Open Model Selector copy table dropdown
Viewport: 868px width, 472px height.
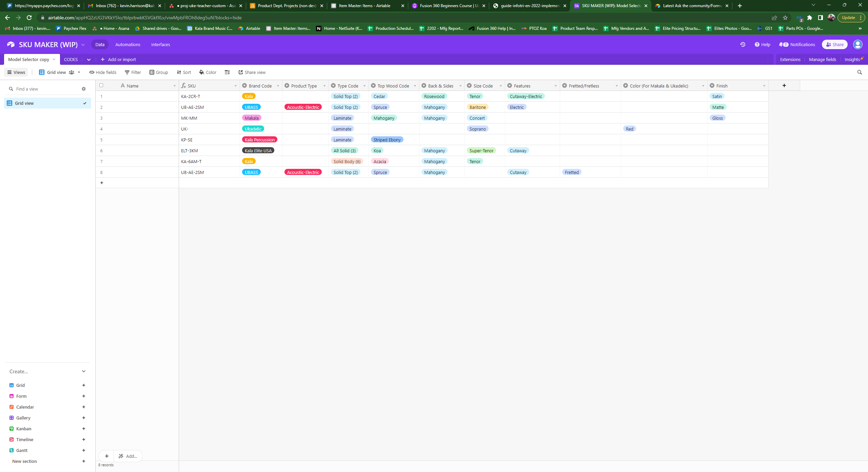tap(54, 59)
